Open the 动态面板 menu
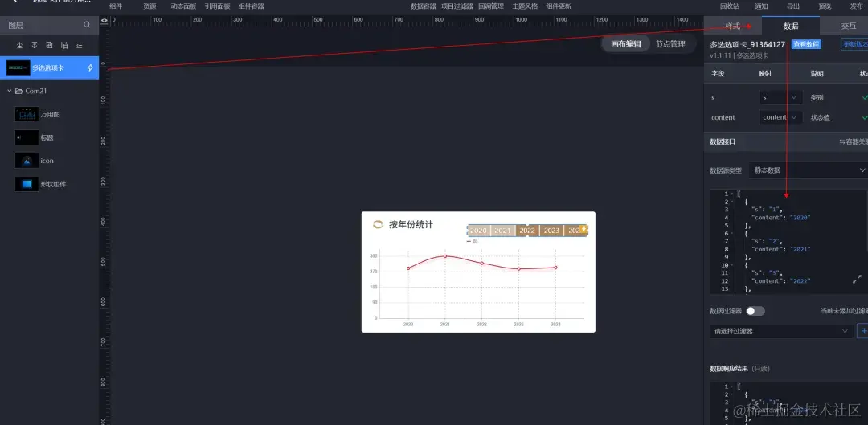 click(x=183, y=6)
